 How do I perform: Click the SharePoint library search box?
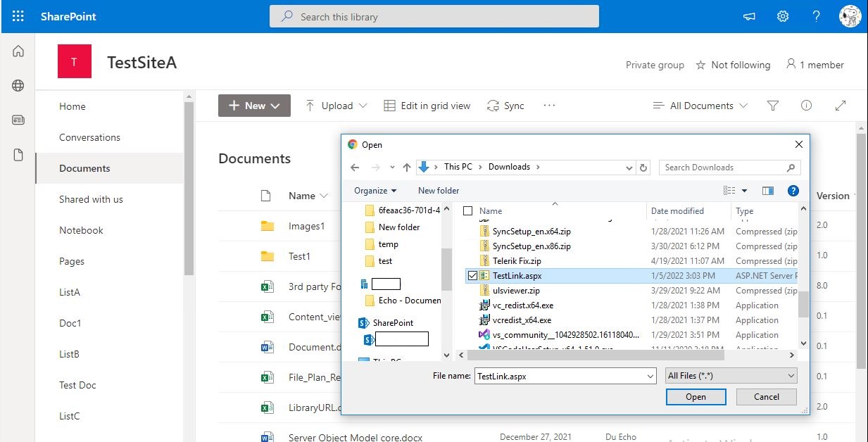tap(434, 16)
